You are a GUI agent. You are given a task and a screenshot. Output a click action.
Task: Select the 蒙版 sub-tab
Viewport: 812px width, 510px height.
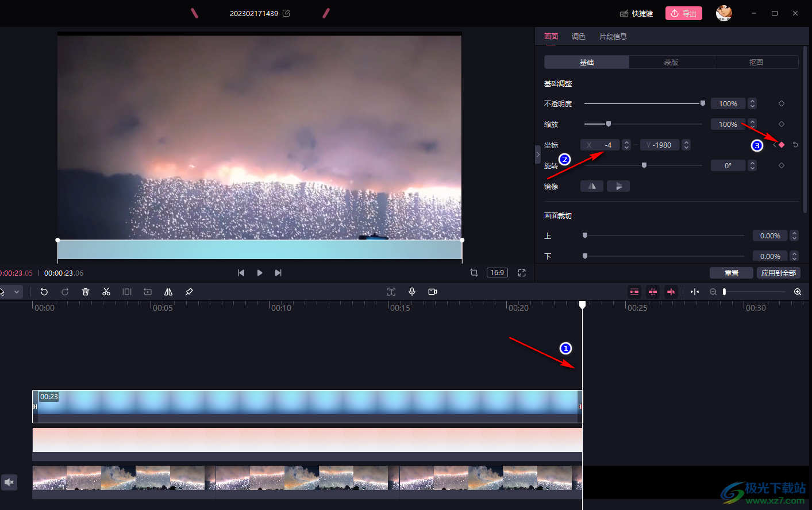click(x=671, y=62)
